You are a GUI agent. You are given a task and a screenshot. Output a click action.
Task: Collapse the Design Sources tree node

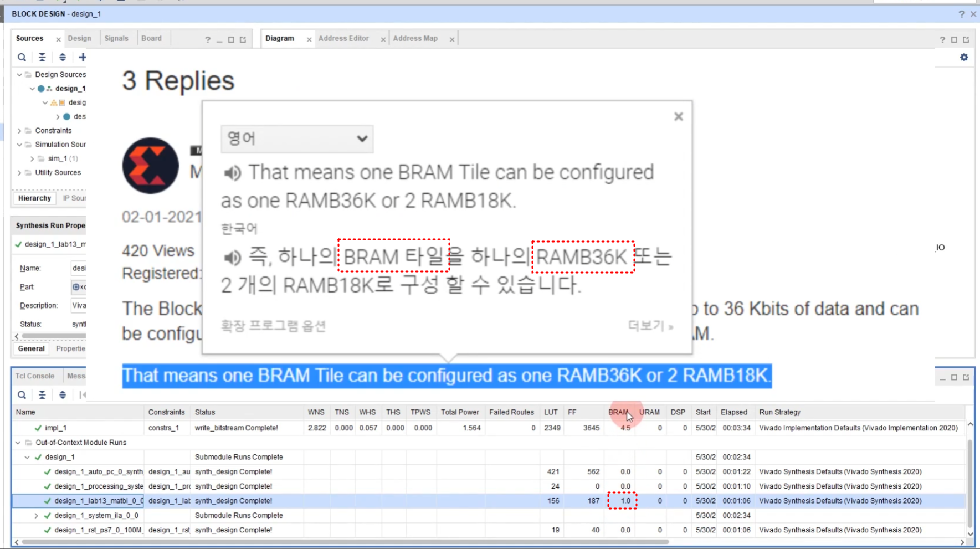click(19, 74)
